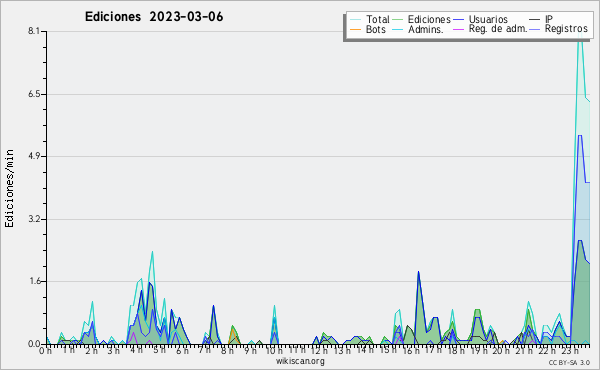Viewport: 600px width, 370px height.
Task: Click the Usuarios legend entry
Action: point(481,19)
